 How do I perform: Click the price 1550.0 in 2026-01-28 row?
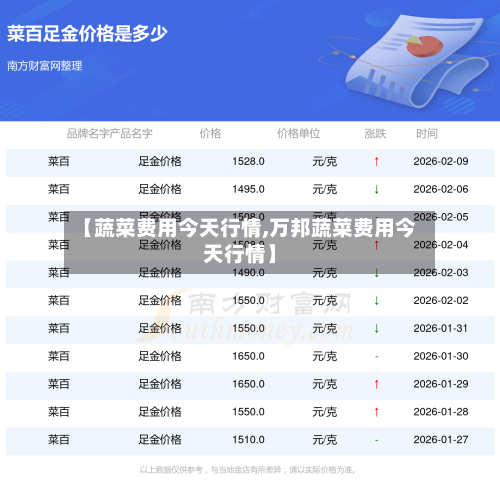(248, 412)
